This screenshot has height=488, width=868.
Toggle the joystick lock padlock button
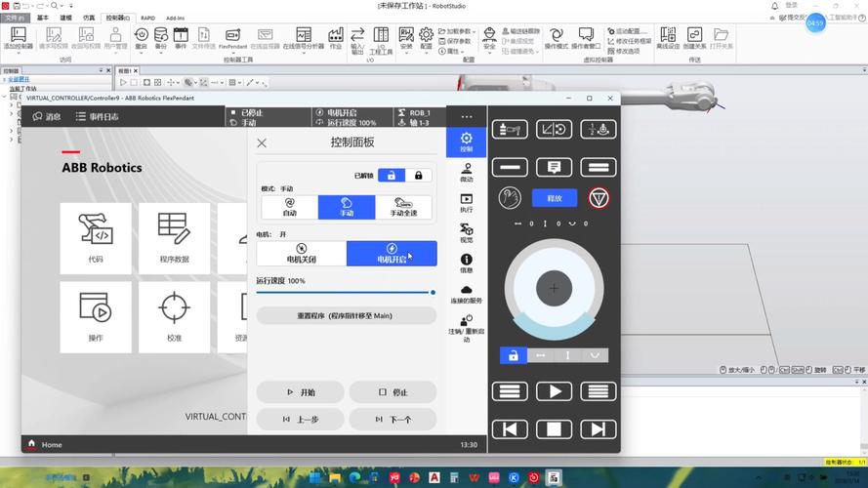[514, 355]
